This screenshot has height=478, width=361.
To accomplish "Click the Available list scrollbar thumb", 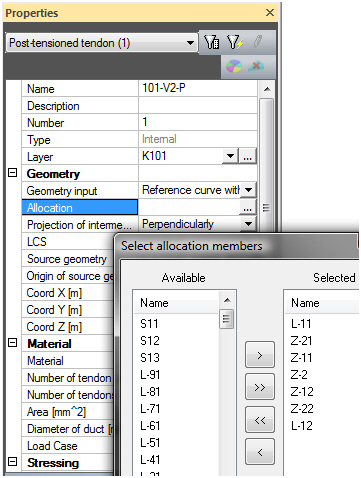I will 227,319.
